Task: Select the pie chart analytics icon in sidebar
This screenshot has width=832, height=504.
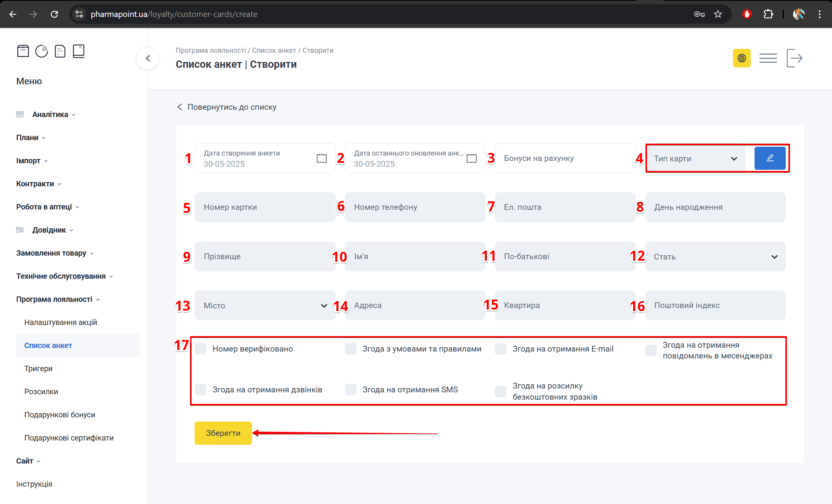Action: coord(41,51)
